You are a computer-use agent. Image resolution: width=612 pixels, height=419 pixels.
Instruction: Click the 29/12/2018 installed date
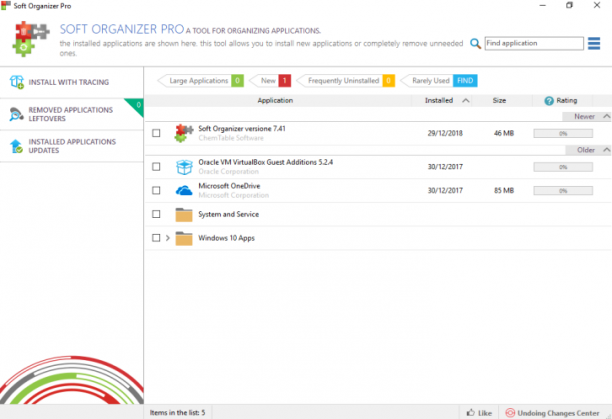(x=445, y=133)
